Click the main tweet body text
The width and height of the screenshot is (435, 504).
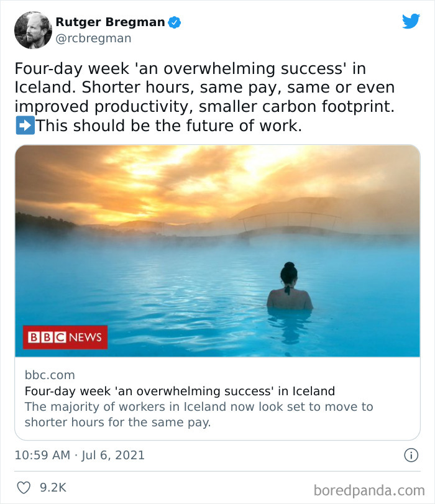coord(211,96)
